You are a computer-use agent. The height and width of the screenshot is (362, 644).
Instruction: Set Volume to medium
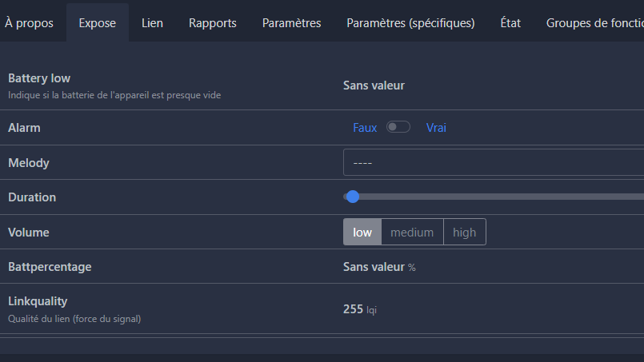click(412, 233)
